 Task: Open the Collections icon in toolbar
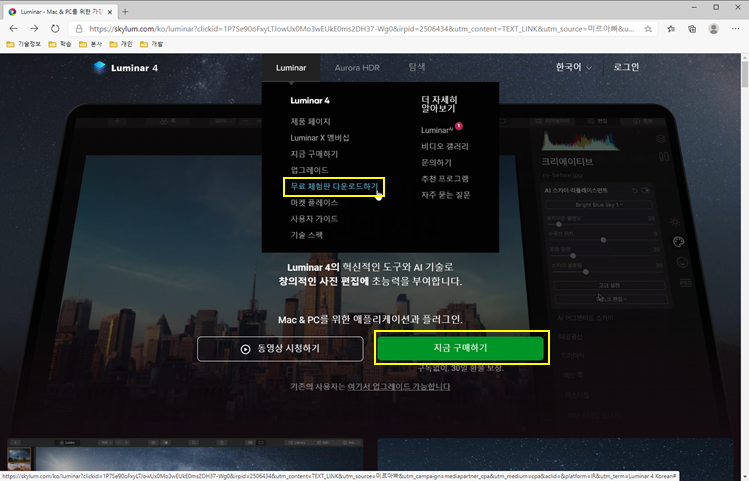click(x=692, y=29)
